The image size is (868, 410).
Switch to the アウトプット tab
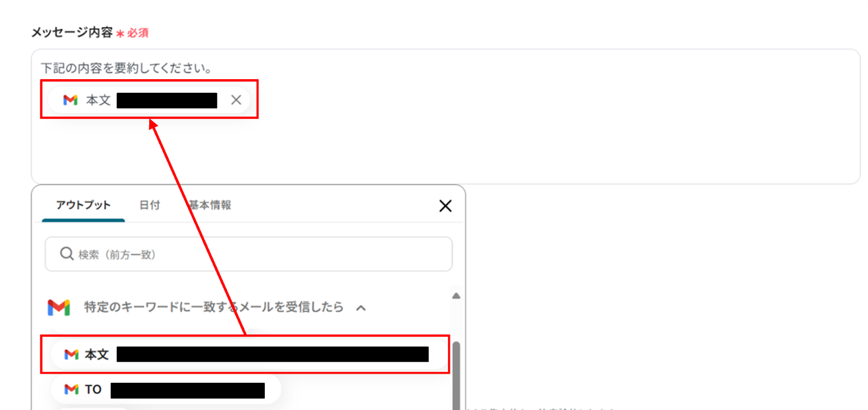[x=83, y=205]
